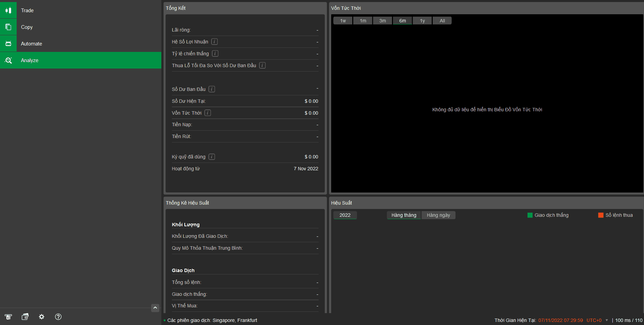Switch to Hàng ngày view
Viewport: 644px width, 325px height.
[438, 215]
